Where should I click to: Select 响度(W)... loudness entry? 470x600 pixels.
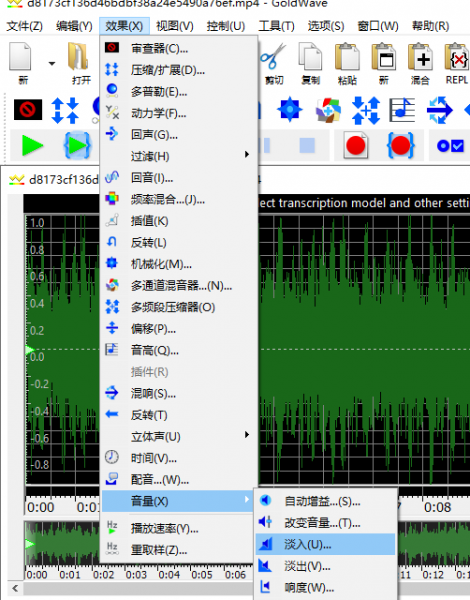pos(326,587)
